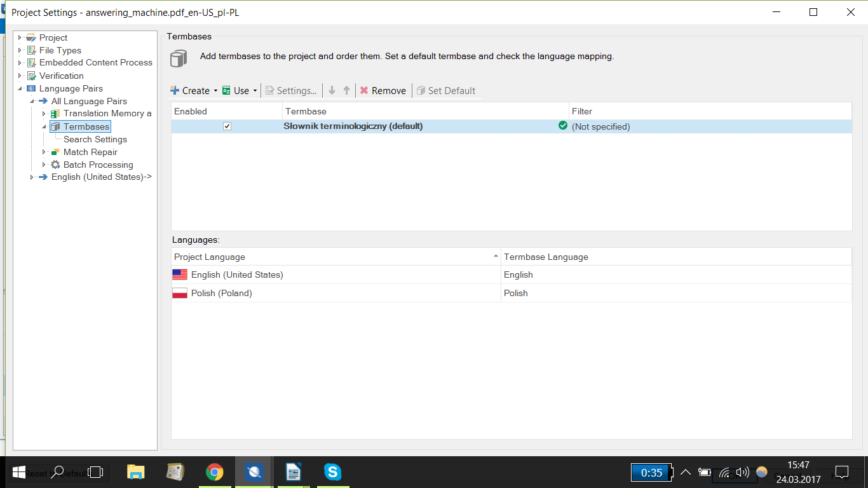Click the move termbase down arrow
Screen dimensions: 868x488
pos(332,91)
